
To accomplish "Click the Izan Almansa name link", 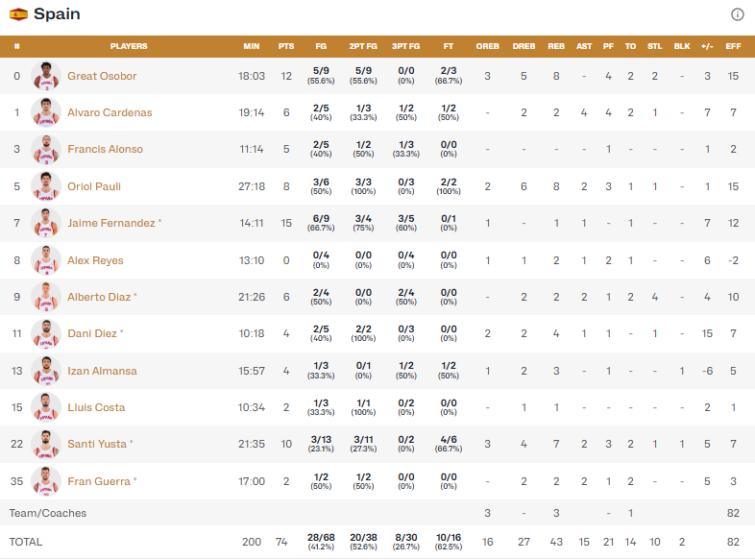I will coord(102,371).
